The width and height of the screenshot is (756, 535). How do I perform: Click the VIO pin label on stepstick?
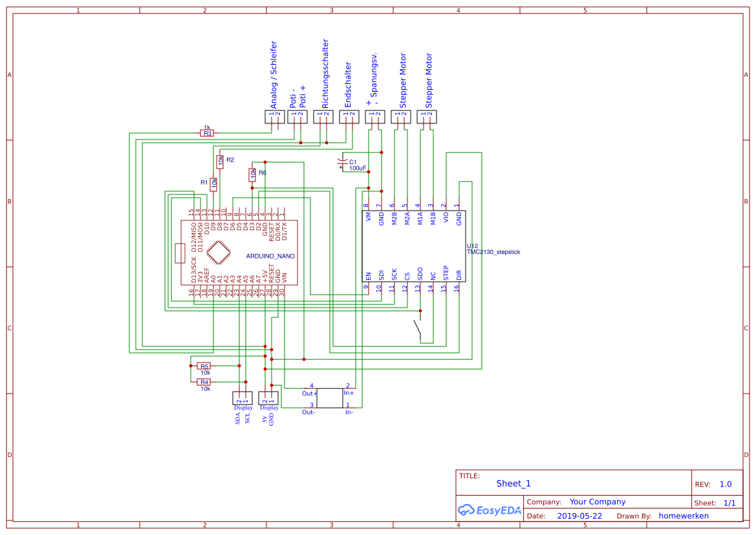[x=446, y=217]
